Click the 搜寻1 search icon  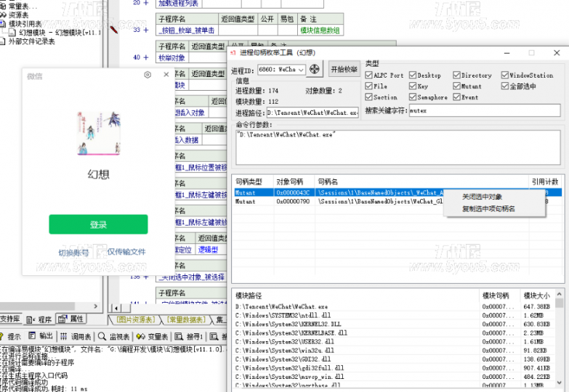click(179, 337)
